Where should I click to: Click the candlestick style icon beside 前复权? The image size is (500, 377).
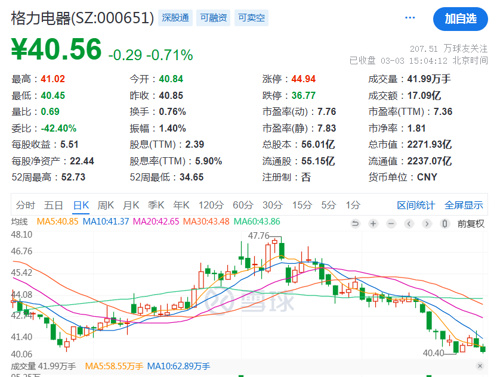tap(445, 224)
